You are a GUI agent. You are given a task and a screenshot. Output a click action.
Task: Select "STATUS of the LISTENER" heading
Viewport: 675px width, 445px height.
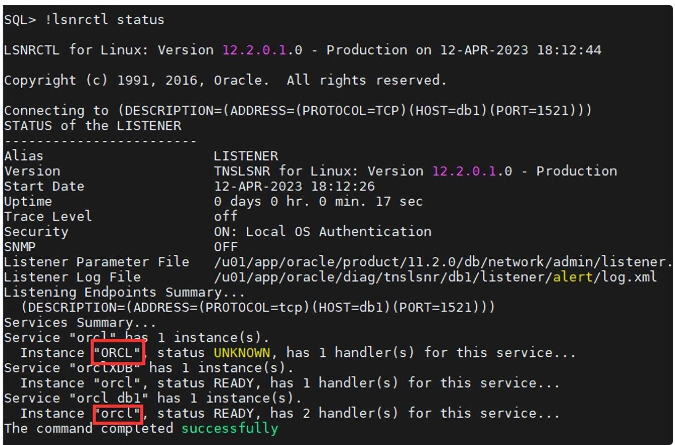[x=93, y=126]
